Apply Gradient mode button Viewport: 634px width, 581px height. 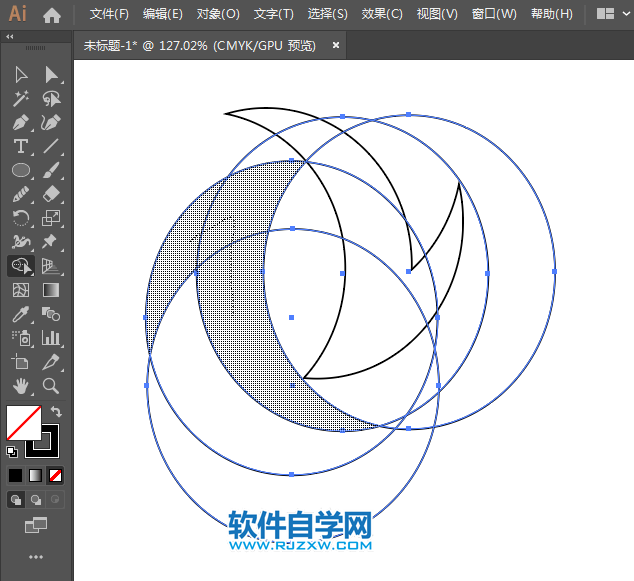[35, 475]
